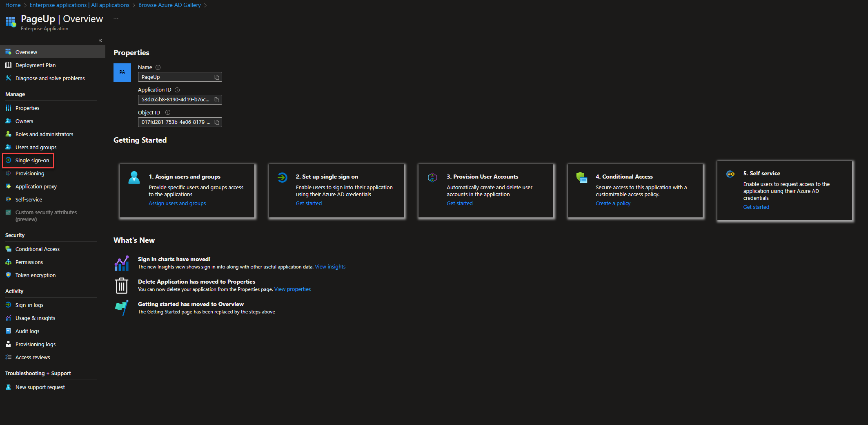Copy the Name field value
The image size is (868, 425).
point(217,77)
